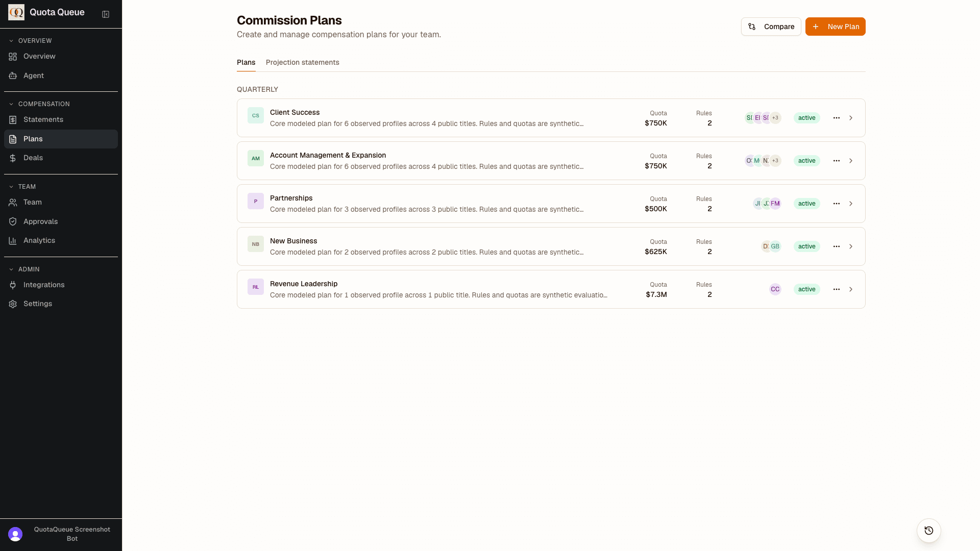Click the QuotaQueue Screenshot Bot avatar

click(x=15, y=534)
